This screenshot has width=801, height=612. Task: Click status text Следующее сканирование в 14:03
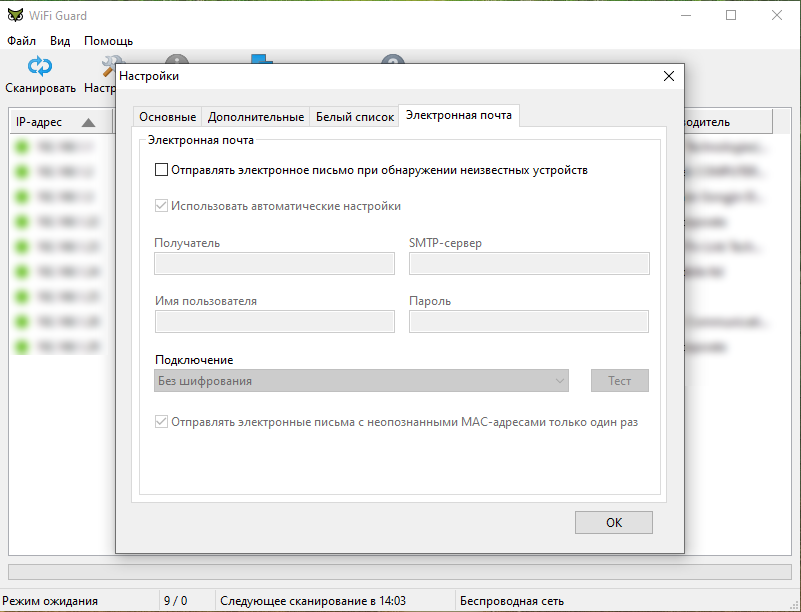click(313, 601)
